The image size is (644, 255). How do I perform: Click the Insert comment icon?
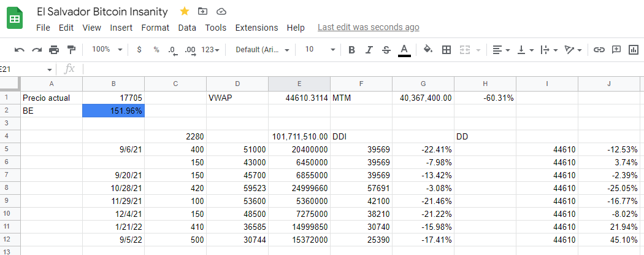616,50
